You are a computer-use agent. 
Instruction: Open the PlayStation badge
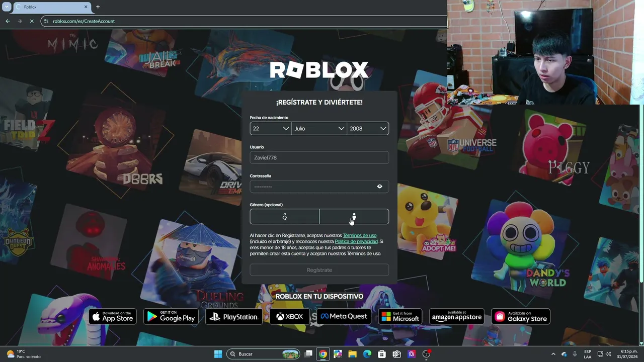pos(234,317)
